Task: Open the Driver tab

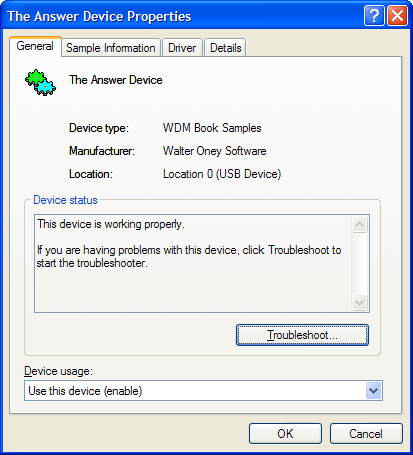Action: click(x=182, y=48)
